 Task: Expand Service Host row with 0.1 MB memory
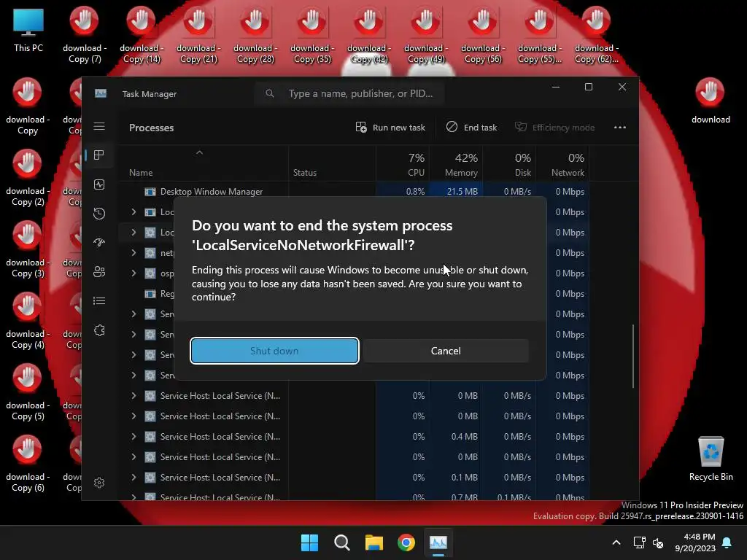[x=134, y=478]
